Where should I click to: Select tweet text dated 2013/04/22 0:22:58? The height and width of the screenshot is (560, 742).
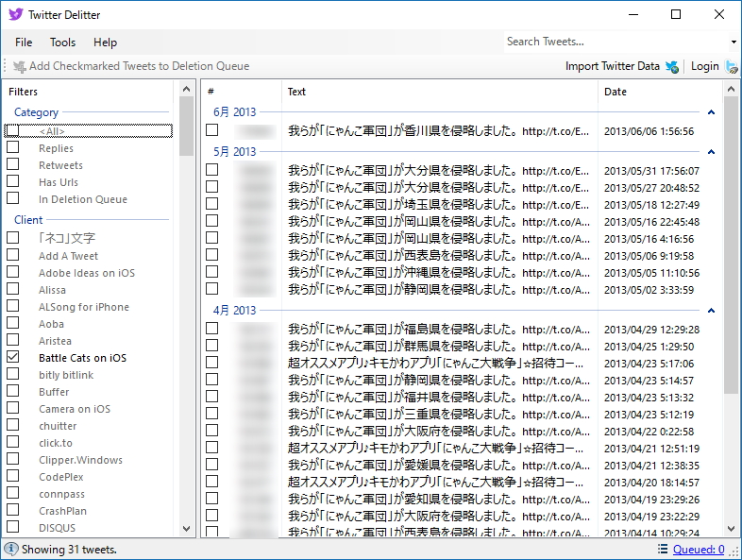[x=439, y=432]
